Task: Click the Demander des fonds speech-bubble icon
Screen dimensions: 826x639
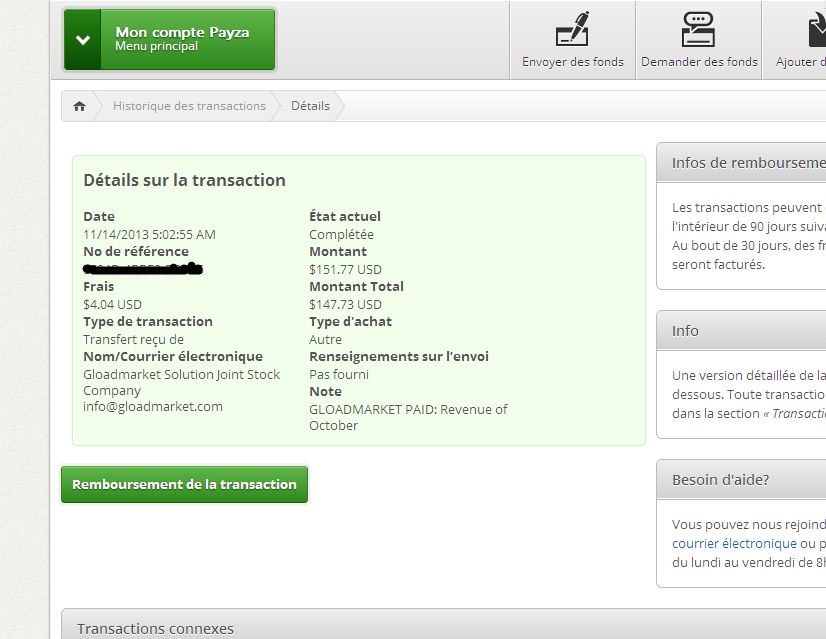Action: click(698, 29)
